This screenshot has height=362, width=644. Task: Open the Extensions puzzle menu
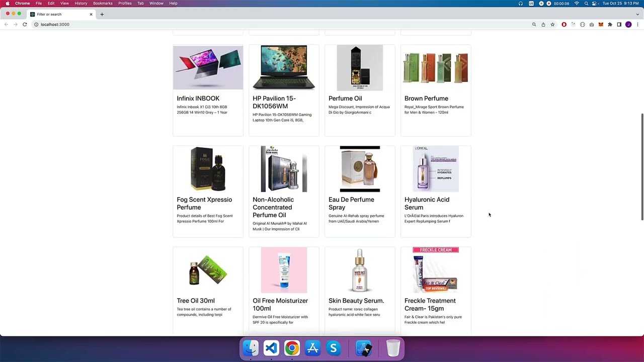click(x=610, y=24)
